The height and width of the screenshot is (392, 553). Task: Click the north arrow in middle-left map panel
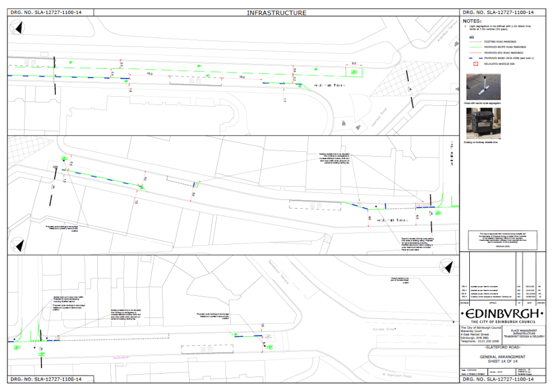tap(19, 246)
